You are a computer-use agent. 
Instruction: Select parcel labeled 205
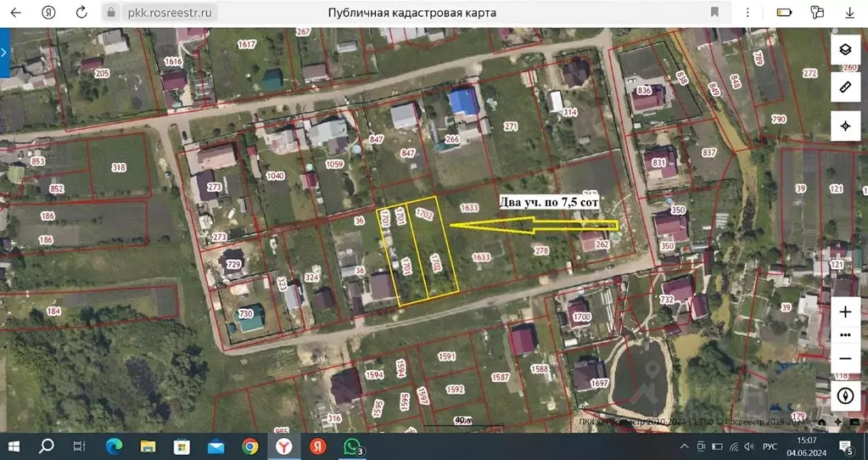(x=102, y=74)
